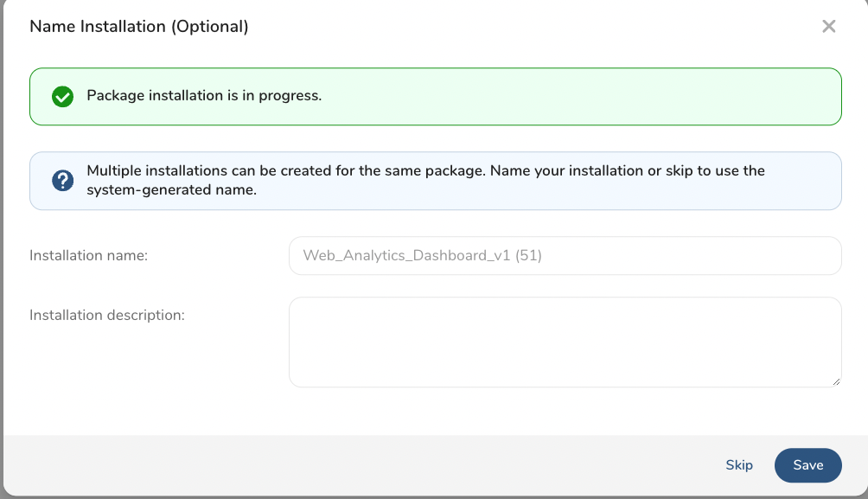Viewport: 868px width, 499px height.
Task: Grab the description textarea resize handle
Action: coord(836,381)
